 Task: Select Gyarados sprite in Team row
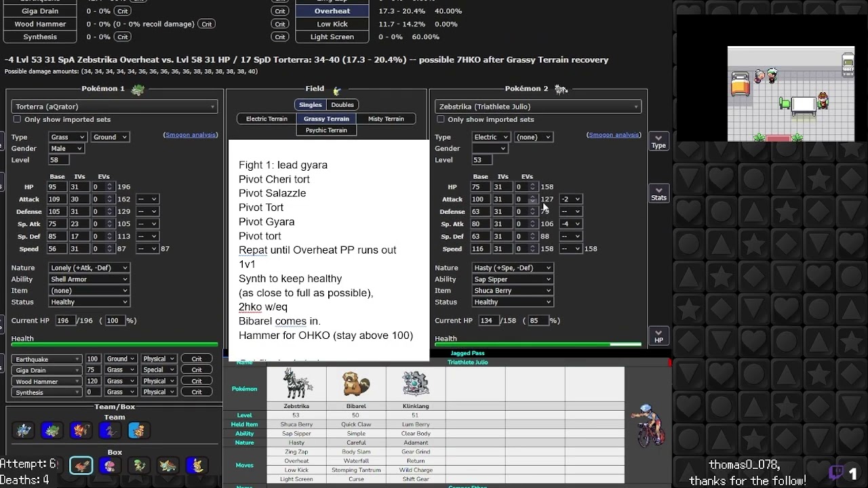click(x=24, y=430)
